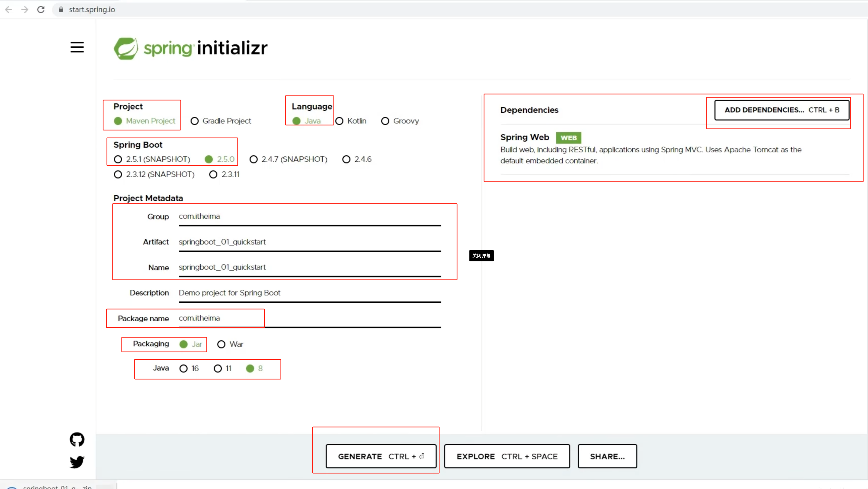
Task: Click the browser forward arrow
Action: tap(25, 9)
